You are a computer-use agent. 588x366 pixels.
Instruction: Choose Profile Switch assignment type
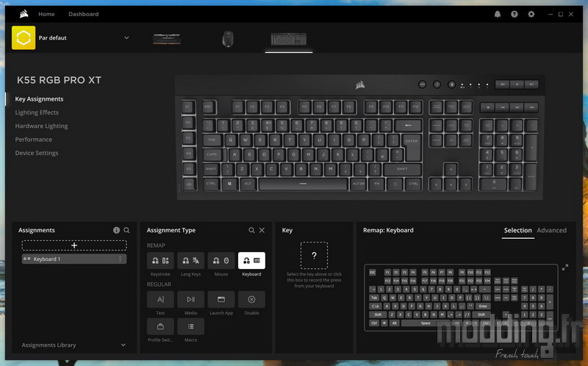coord(160,326)
